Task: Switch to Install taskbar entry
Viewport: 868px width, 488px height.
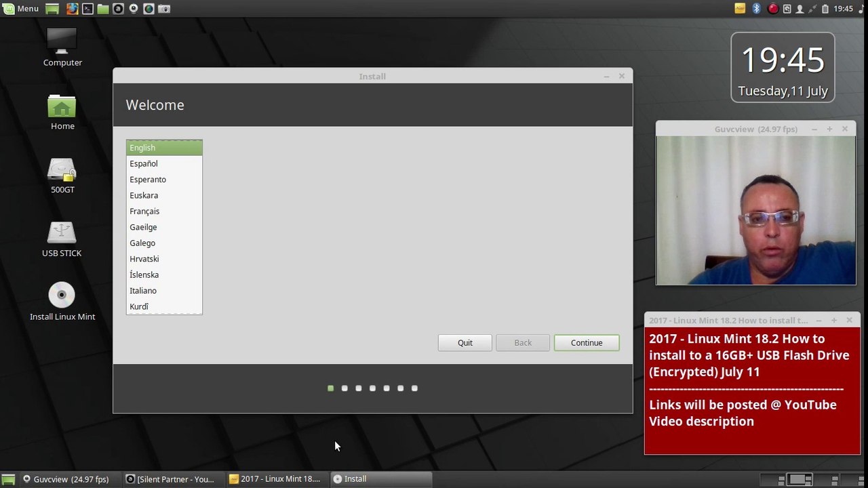Action: [381, 479]
